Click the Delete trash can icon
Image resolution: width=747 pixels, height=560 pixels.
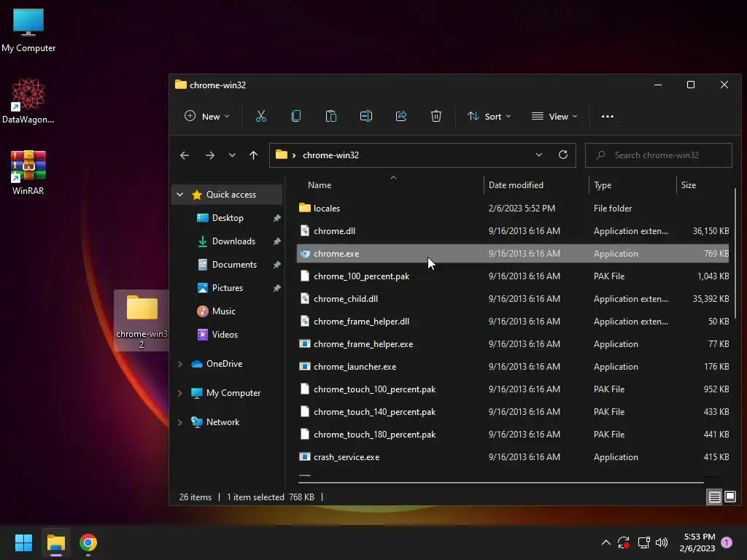[x=436, y=116]
